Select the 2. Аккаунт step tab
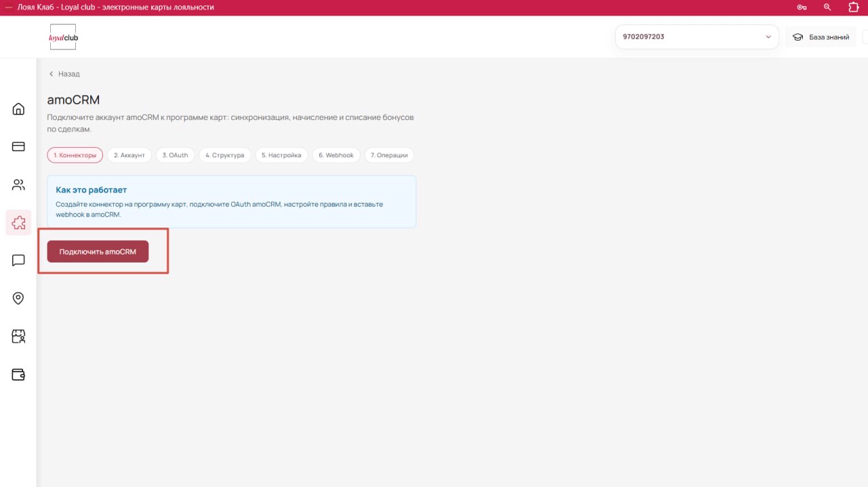 129,155
